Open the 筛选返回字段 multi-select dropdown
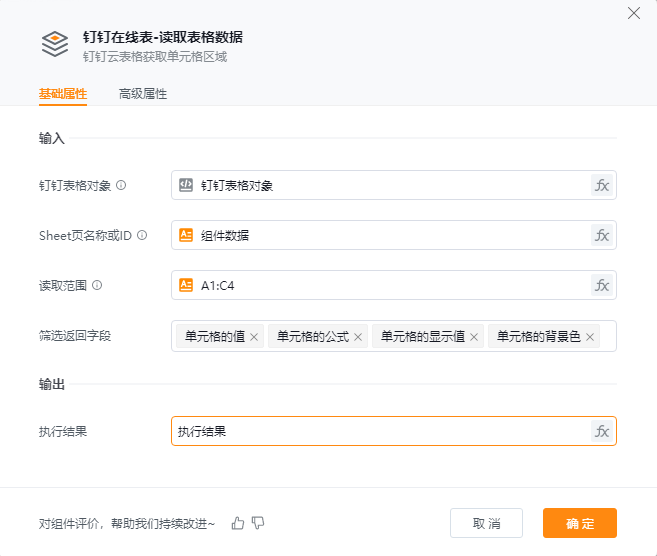This screenshot has height=556, width=657. point(606,337)
